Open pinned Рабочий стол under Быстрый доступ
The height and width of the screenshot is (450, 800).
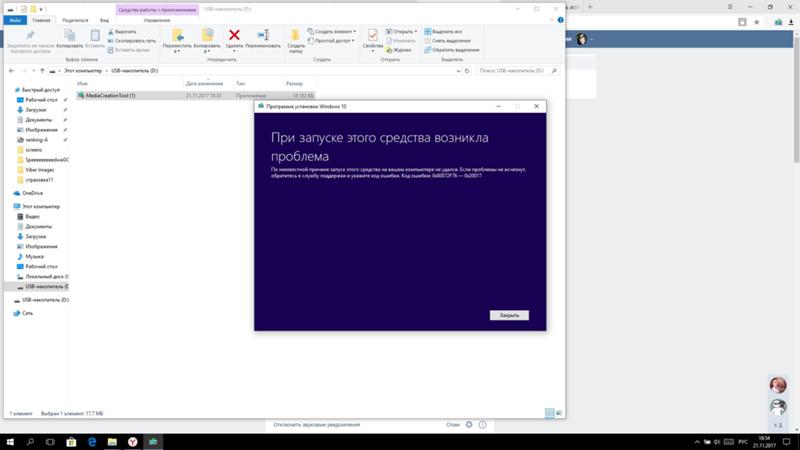point(41,100)
